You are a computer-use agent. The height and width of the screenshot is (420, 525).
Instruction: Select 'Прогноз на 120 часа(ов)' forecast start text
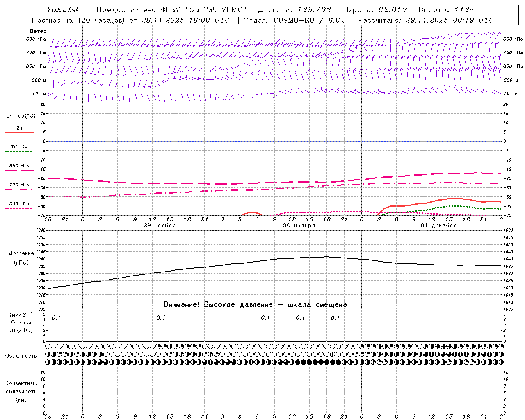point(79,20)
